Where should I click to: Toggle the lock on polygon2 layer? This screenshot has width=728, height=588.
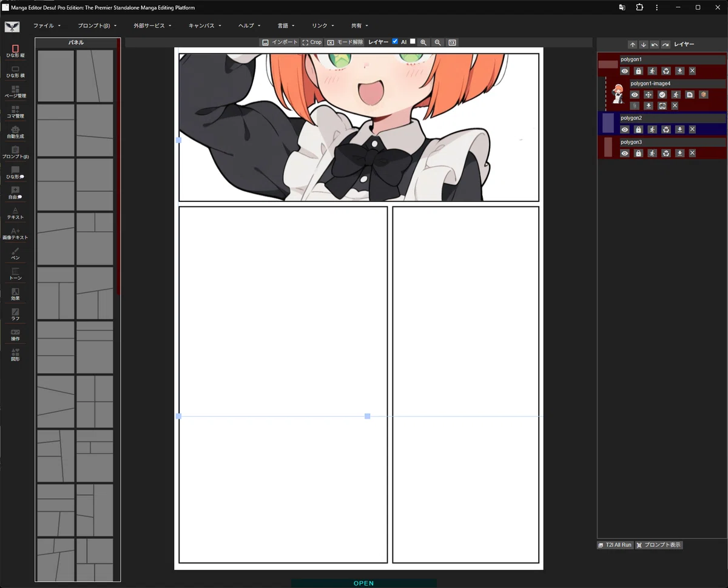638,129
